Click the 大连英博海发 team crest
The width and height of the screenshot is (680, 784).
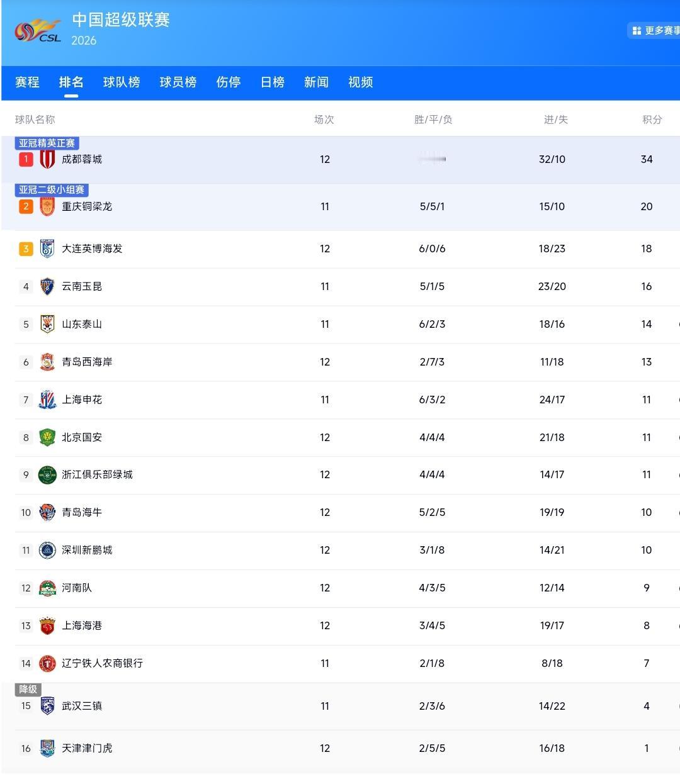click(x=47, y=249)
